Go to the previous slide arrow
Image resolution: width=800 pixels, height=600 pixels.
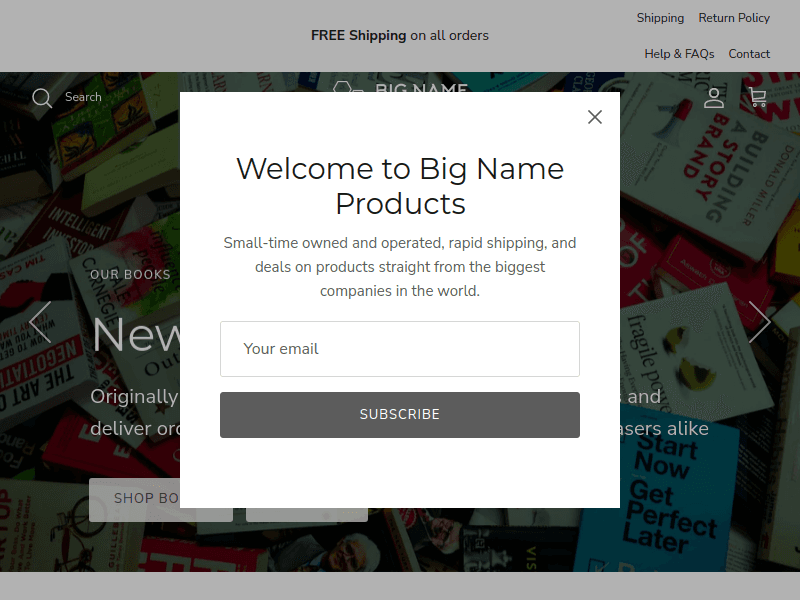(40, 322)
